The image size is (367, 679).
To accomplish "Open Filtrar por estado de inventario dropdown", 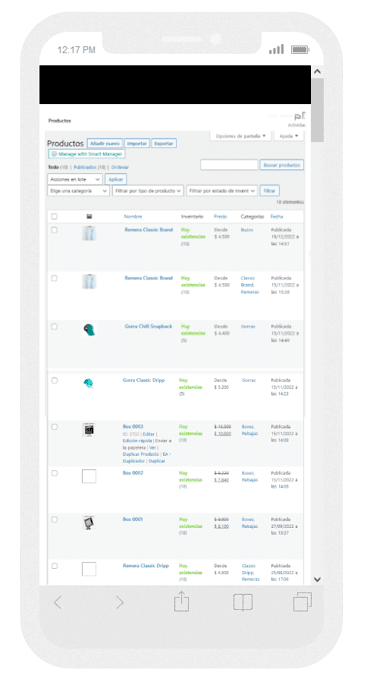I will tap(222, 191).
